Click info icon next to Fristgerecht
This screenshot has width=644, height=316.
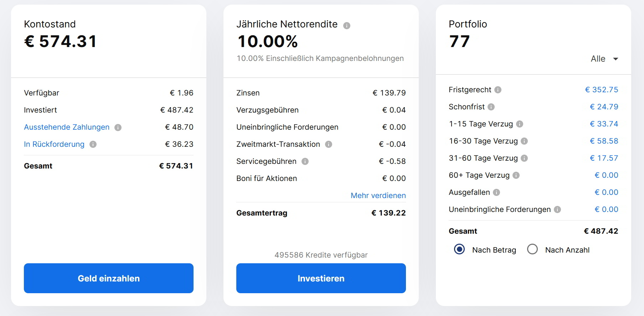pos(498,90)
